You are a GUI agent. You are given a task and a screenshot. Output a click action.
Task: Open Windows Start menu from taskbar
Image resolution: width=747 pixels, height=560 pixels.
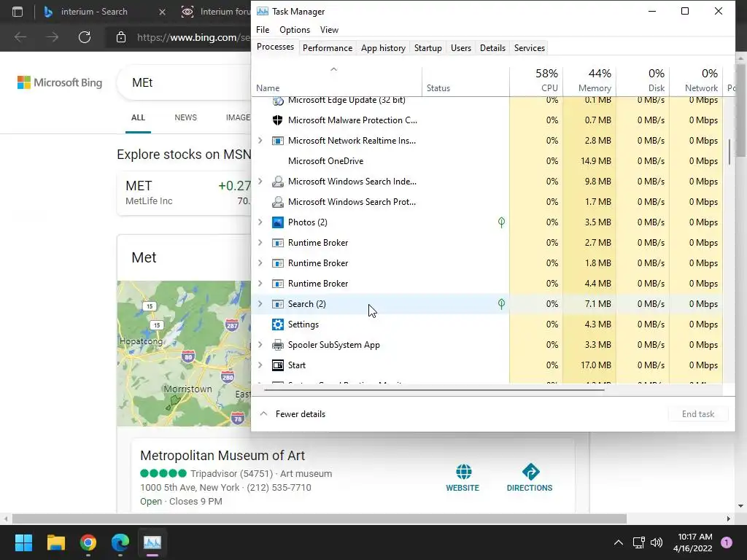point(23,542)
